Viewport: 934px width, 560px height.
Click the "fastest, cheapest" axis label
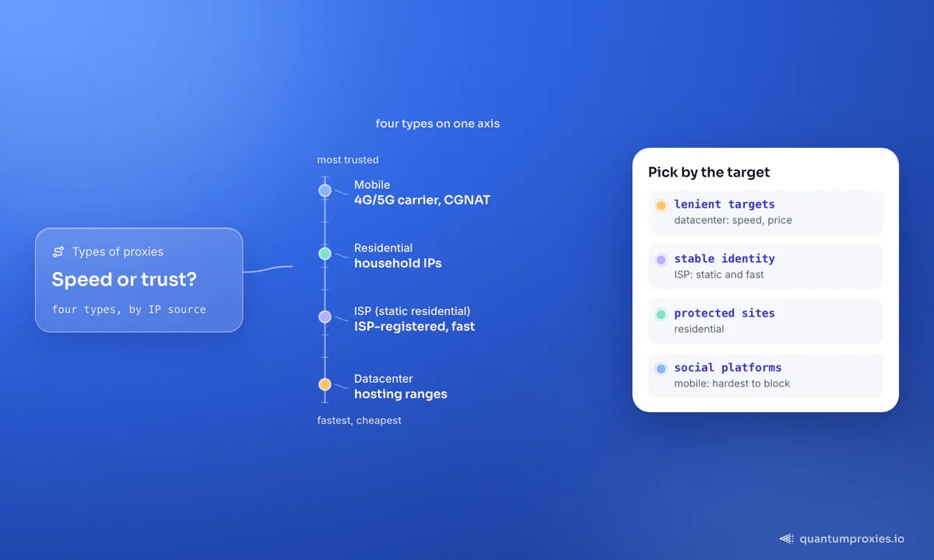[x=360, y=421]
